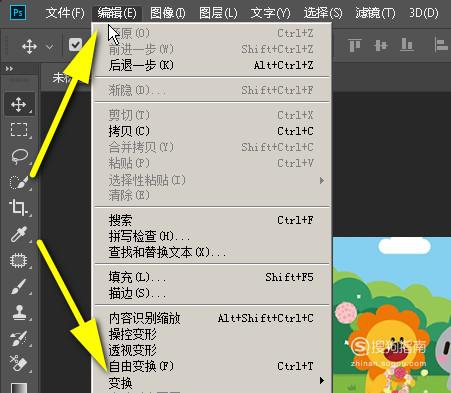
Task: Choose 透视变形 menu entry
Action: 212,350
